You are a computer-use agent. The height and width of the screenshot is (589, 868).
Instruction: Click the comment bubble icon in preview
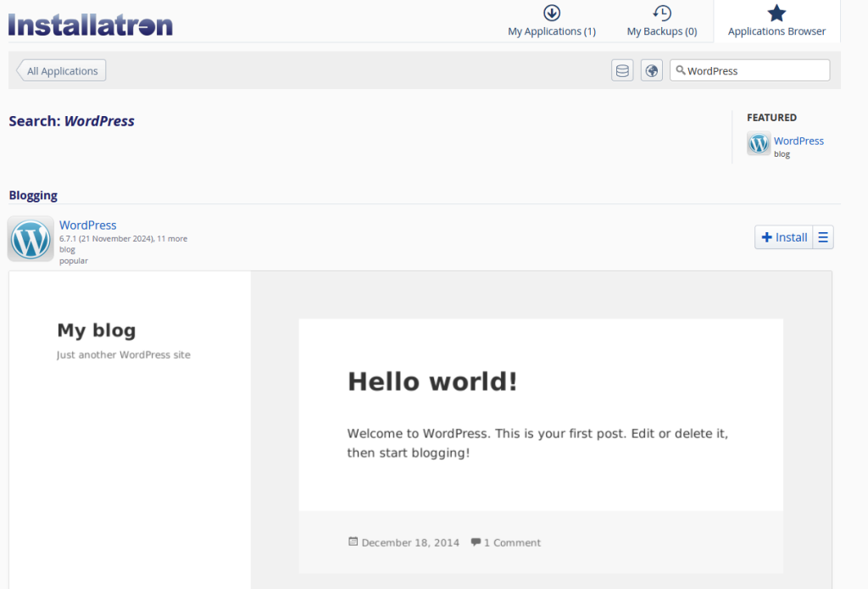pyautogui.click(x=476, y=542)
